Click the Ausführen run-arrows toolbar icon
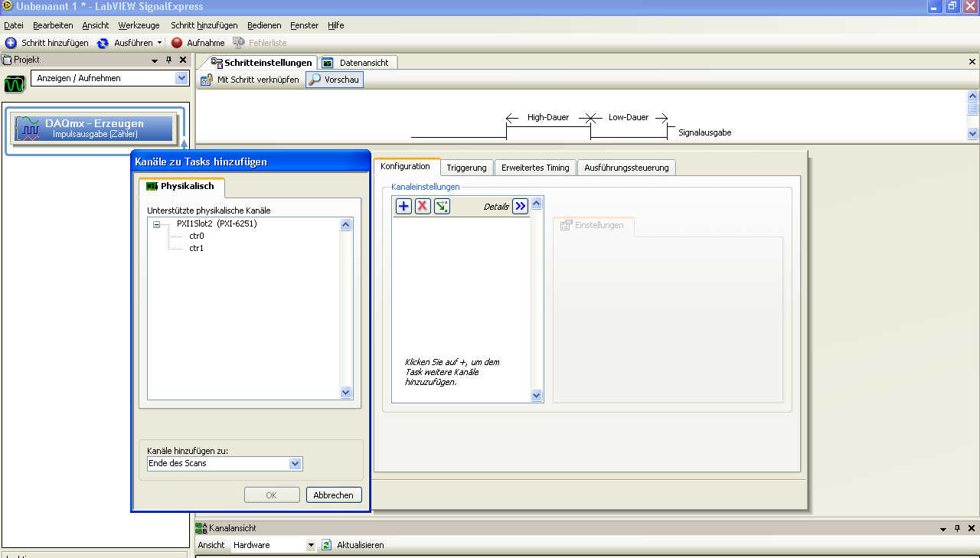The width and height of the screenshot is (980, 558). pyautogui.click(x=103, y=43)
